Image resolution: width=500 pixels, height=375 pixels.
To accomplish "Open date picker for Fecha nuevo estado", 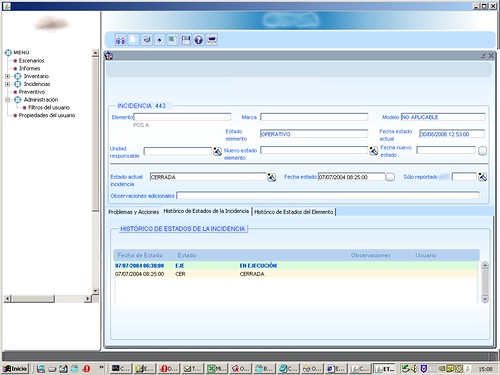I will (482, 151).
